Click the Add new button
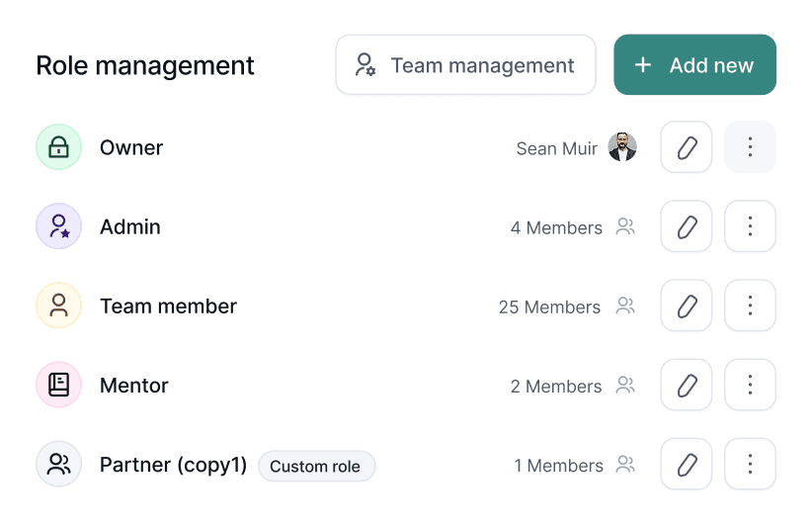 [694, 65]
